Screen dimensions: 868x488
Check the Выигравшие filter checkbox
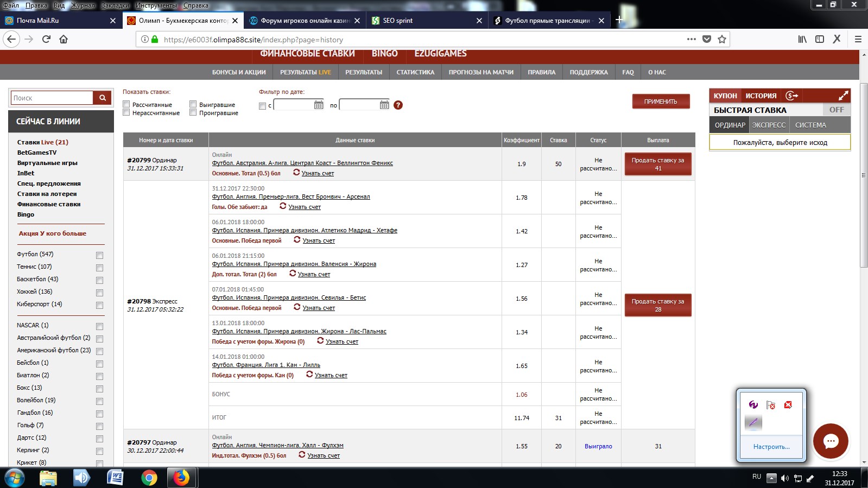(193, 104)
